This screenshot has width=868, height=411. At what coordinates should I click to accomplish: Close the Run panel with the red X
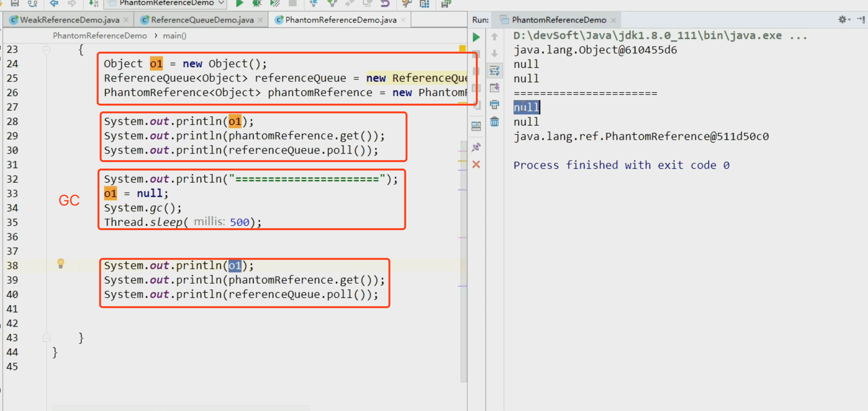[476, 165]
